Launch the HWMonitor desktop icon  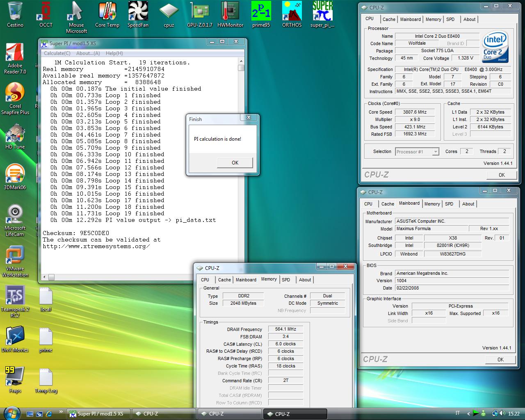[x=230, y=15]
